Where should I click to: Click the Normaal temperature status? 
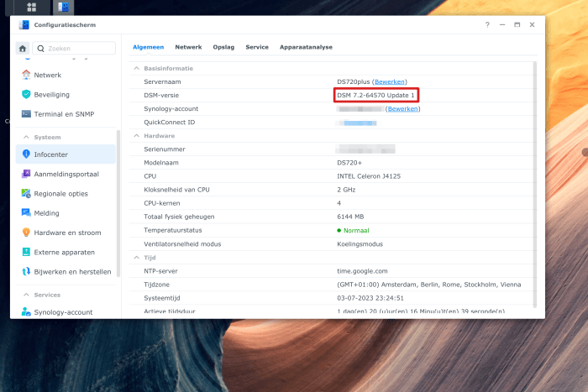pos(353,231)
